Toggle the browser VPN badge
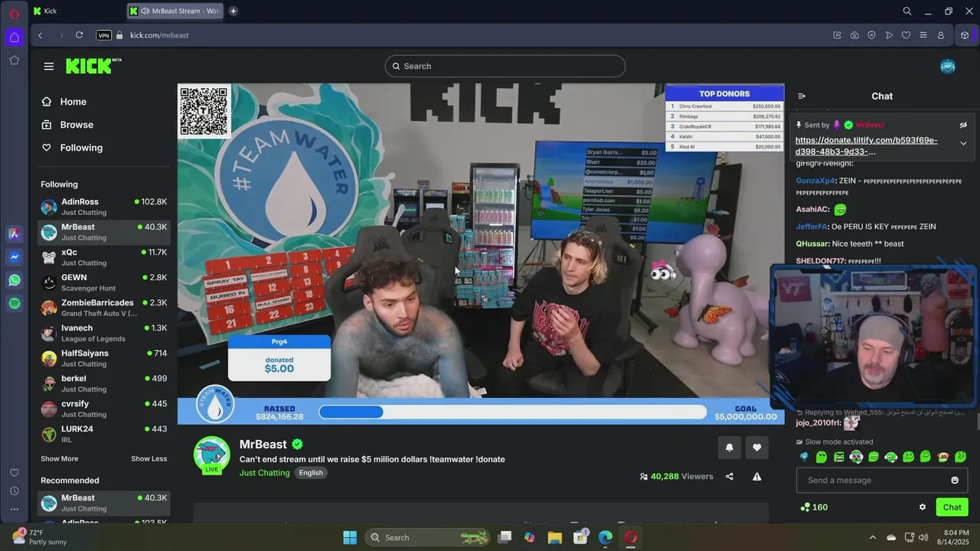The height and width of the screenshot is (551, 980). [x=103, y=35]
